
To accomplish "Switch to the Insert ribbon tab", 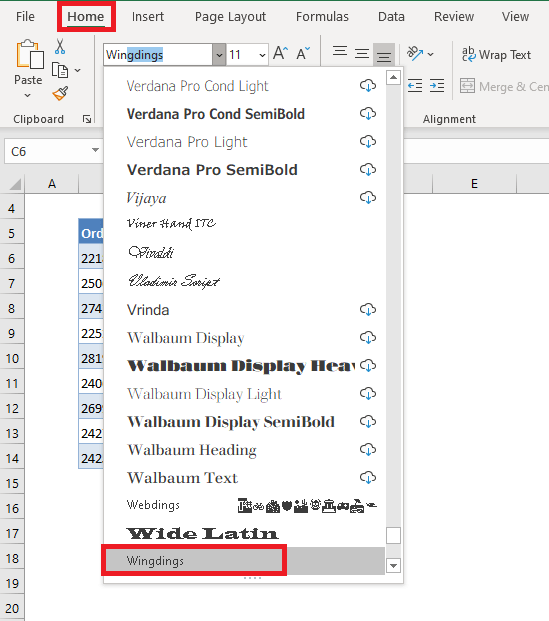I will click(148, 17).
